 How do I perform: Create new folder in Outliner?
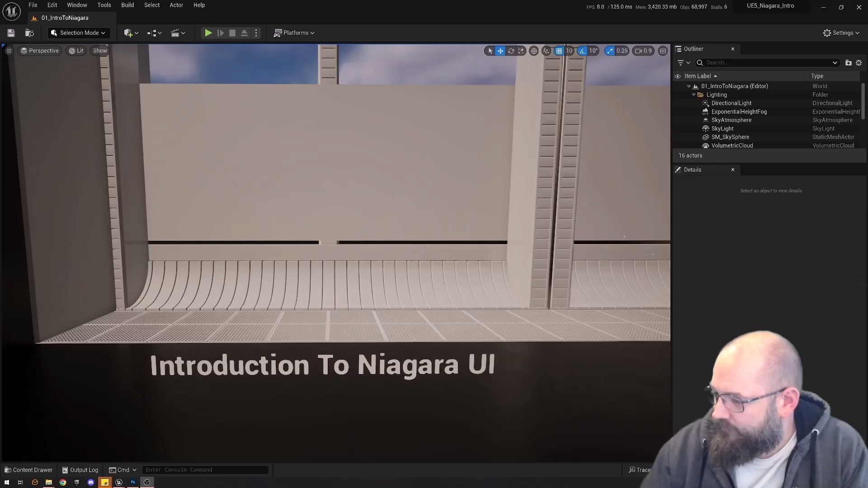(849, 63)
